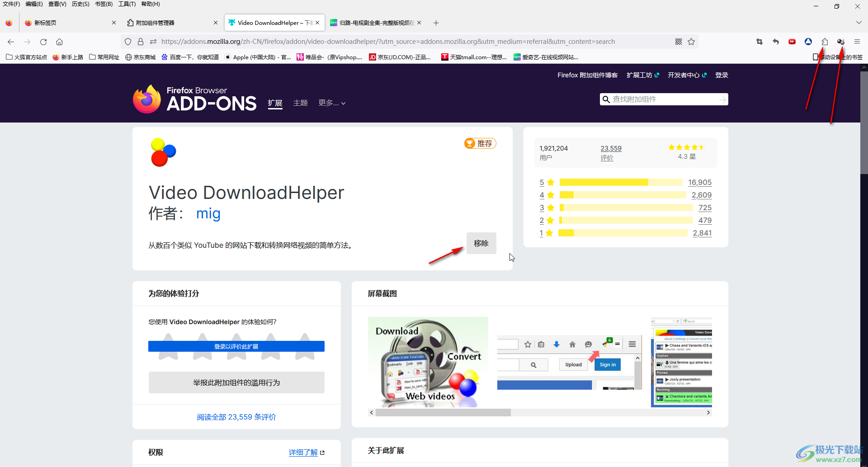The image size is (868, 467).
Task: Open the Firefox hamburger application menu
Action: click(x=857, y=42)
